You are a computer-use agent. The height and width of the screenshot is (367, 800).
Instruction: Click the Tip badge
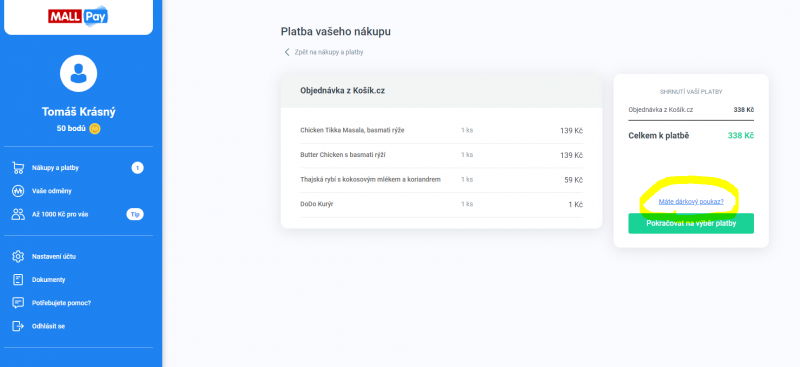click(x=135, y=214)
